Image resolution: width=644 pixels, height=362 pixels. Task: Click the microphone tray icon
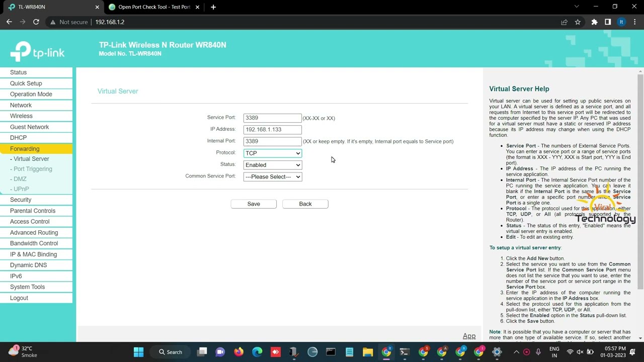click(x=538, y=352)
